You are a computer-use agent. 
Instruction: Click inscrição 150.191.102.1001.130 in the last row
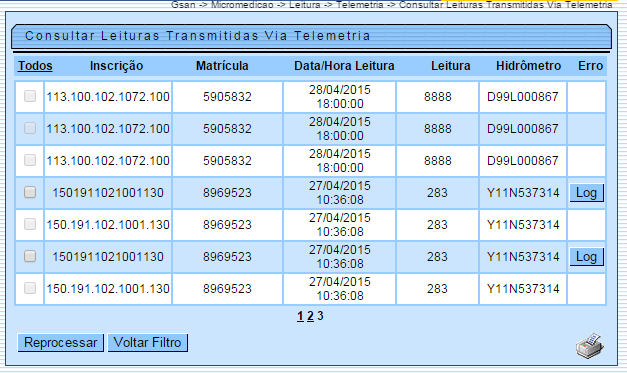108,289
